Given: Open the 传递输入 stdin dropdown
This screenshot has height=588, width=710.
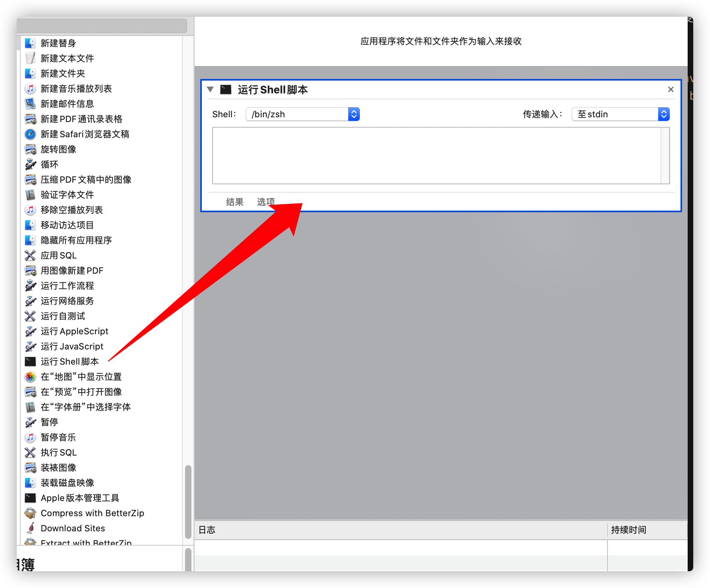Looking at the screenshot, I should click(x=620, y=114).
